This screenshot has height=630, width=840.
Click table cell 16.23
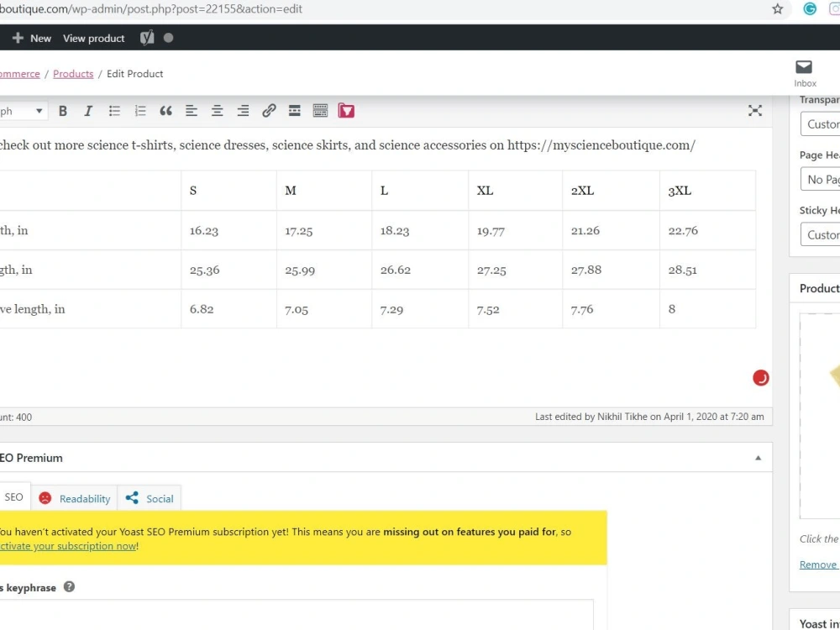(x=228, y=230)
